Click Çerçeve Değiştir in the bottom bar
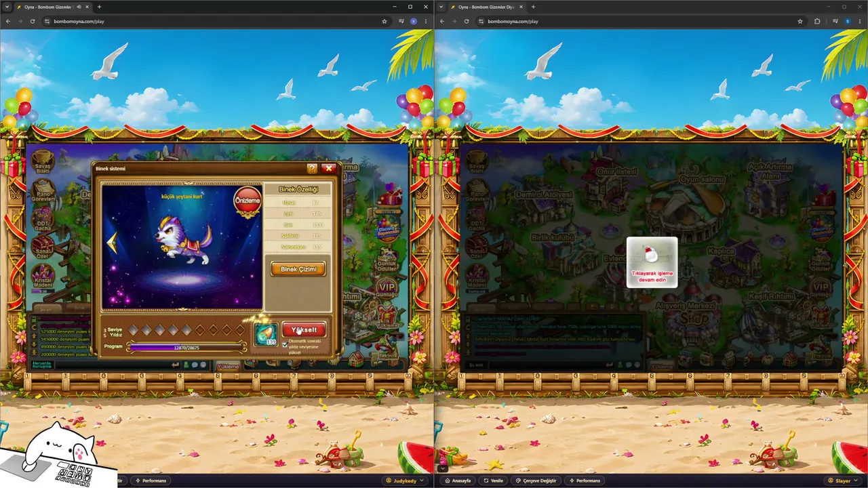 (536, 481)
